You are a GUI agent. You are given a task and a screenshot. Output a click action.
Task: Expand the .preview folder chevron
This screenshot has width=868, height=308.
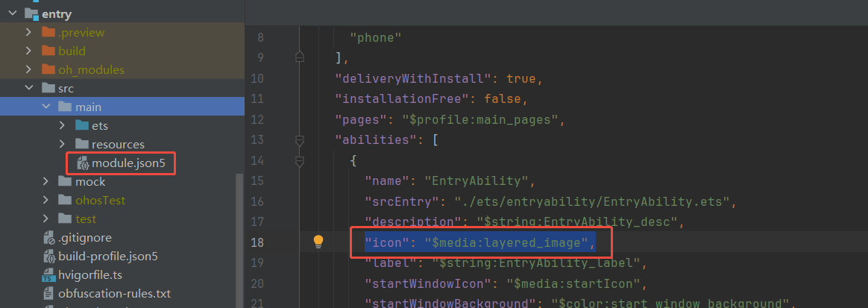pyautogui.click(x=28, y=33)
